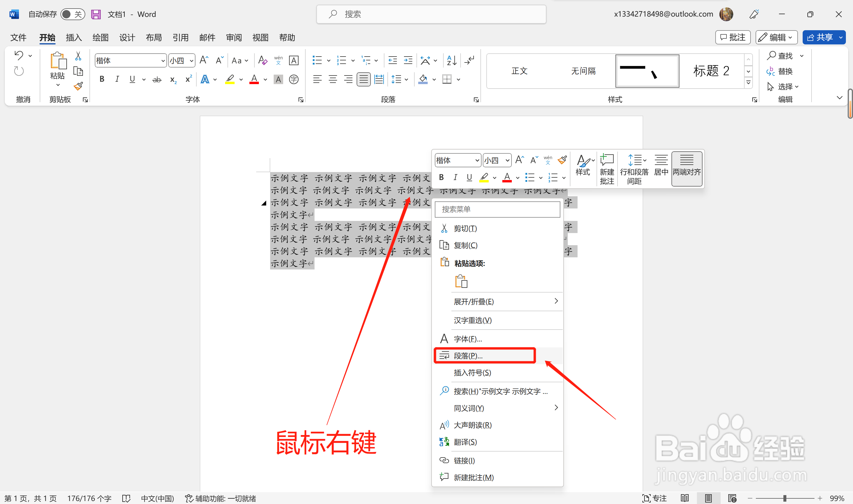Apply red font color in ribbon
Screen dimensions: 853x504
[x=254, y=79]
